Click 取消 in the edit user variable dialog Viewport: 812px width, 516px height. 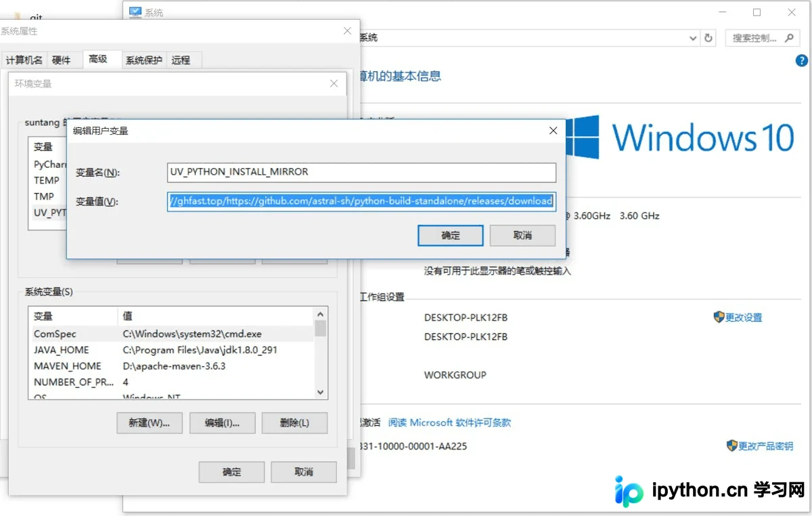[x=522, y=235]
